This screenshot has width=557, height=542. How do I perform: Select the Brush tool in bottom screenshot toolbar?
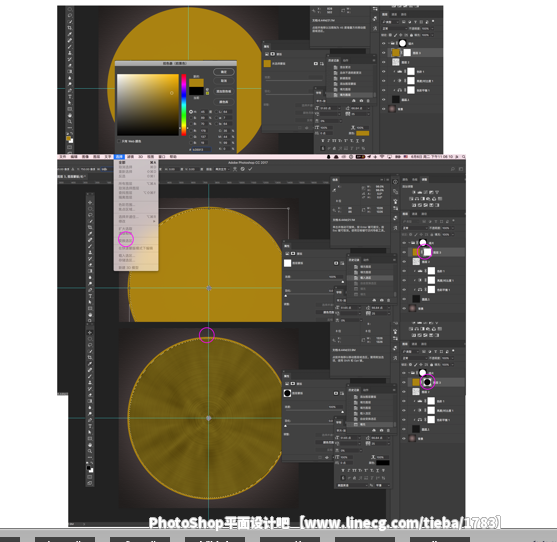click(x=90, y=376)
